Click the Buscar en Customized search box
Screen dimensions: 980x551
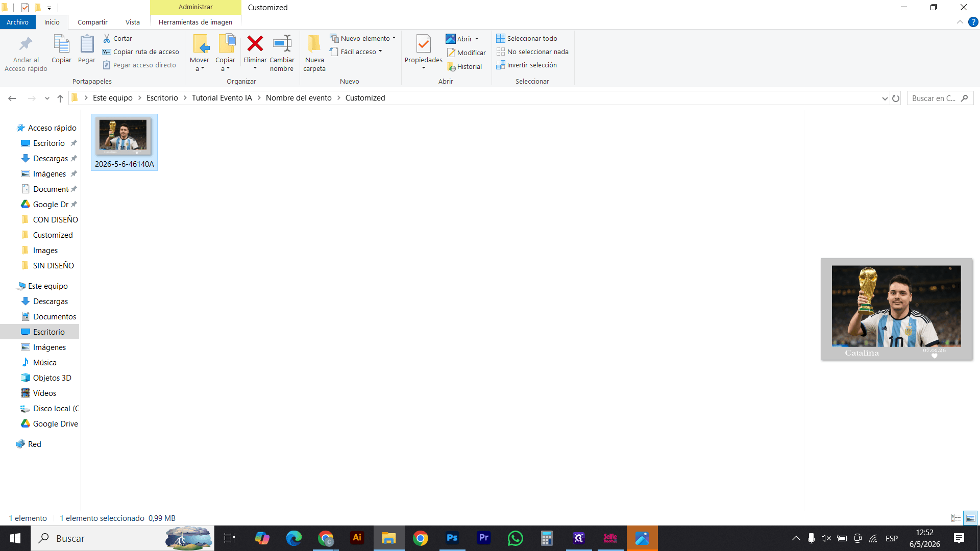click(x=940, y=98)
